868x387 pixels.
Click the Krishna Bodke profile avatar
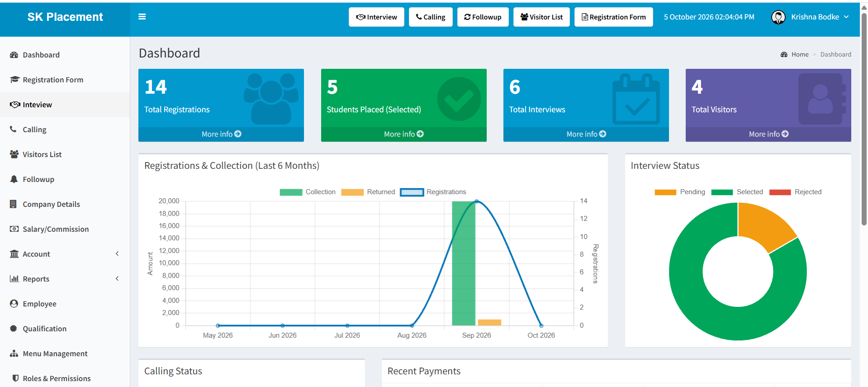(x=778, y=17)
